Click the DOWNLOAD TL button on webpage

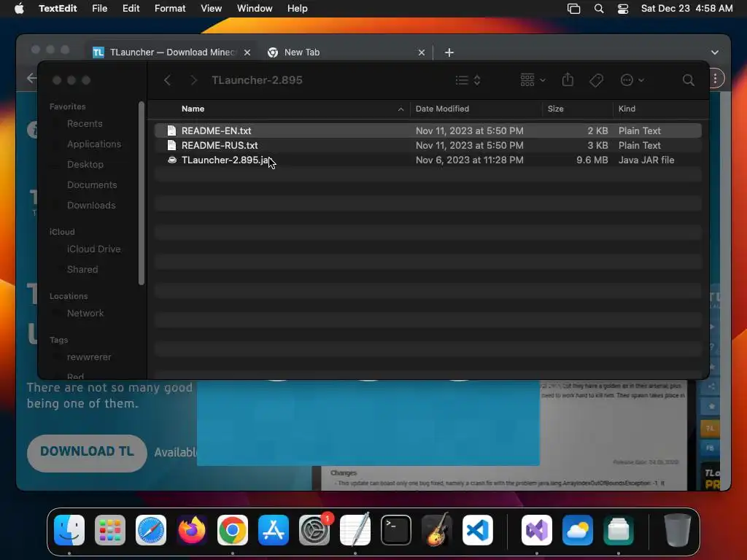87,454
